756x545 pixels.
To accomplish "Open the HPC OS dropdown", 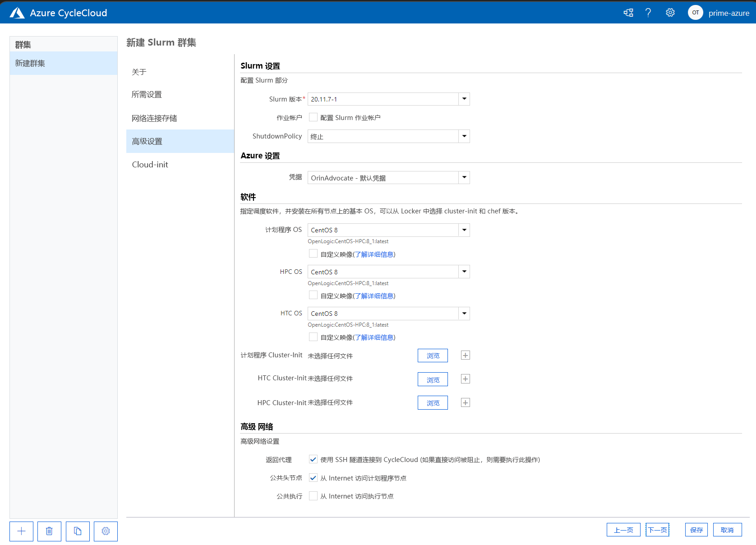I will [464, 272].
